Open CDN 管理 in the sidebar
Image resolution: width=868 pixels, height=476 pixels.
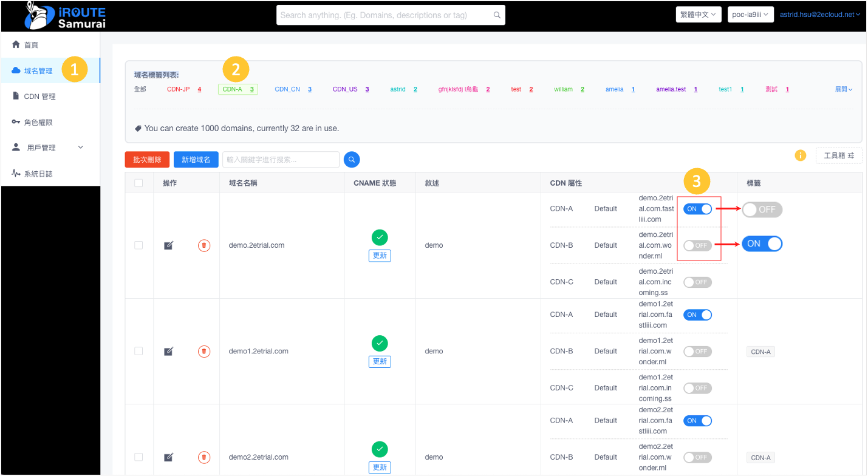[39, 97]
